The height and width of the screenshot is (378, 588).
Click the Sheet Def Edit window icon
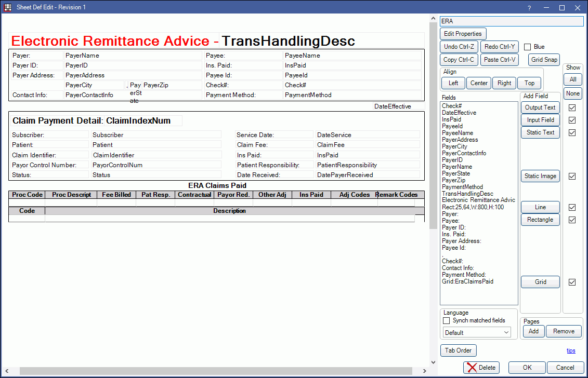(8, 7)
